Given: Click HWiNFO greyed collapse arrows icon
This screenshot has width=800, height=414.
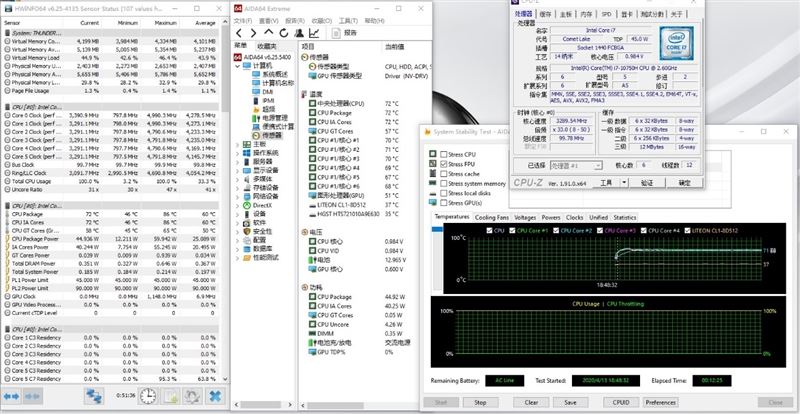Looking at the screenshot, I should tap(33, 396).
